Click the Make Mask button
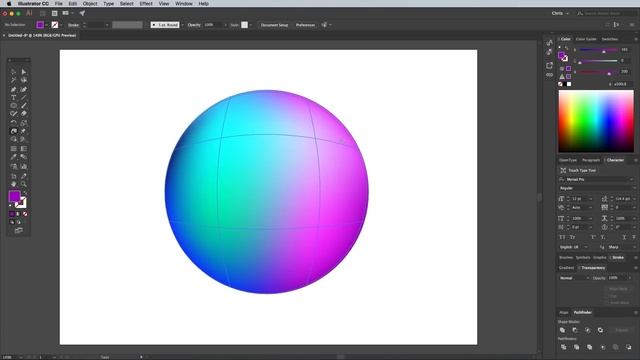The image size is (640, 360). [618, 289]
